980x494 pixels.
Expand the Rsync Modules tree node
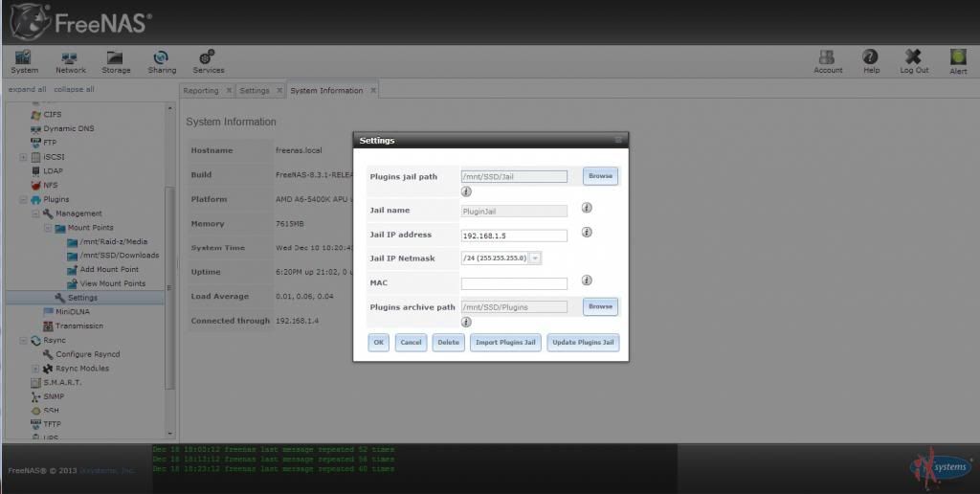click(35, 369)
